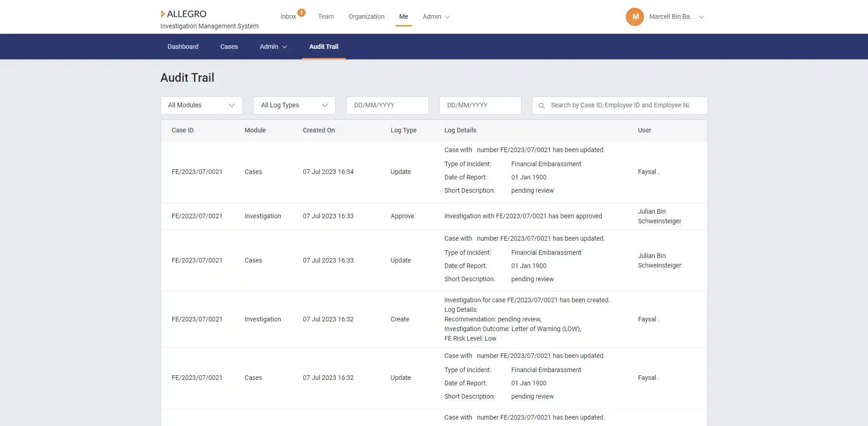This screenshot has height=426, width=868.
Task: Click the Allegro logo
Action: [183, 14]
